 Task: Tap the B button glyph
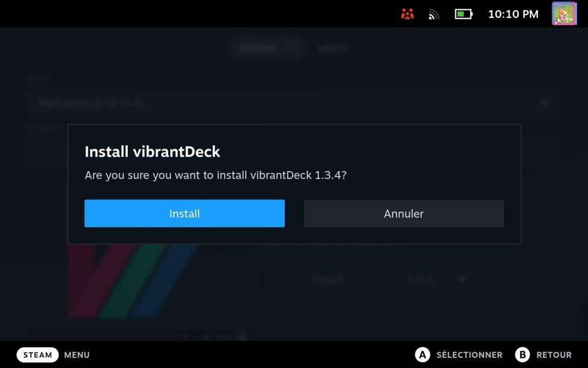point(523,355)
